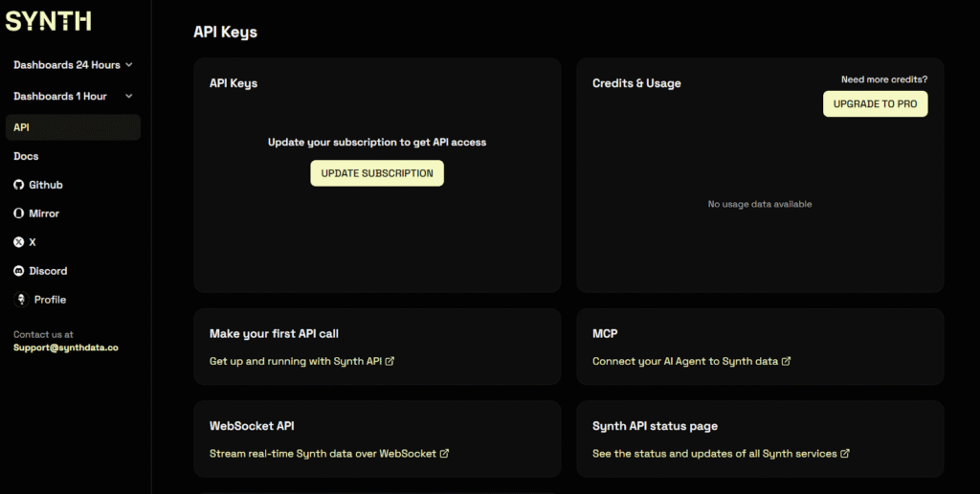The height and width of the screenshot is (494, 980).
Task: Click external link icon beside AI Agent link
Action: (786, 362)
